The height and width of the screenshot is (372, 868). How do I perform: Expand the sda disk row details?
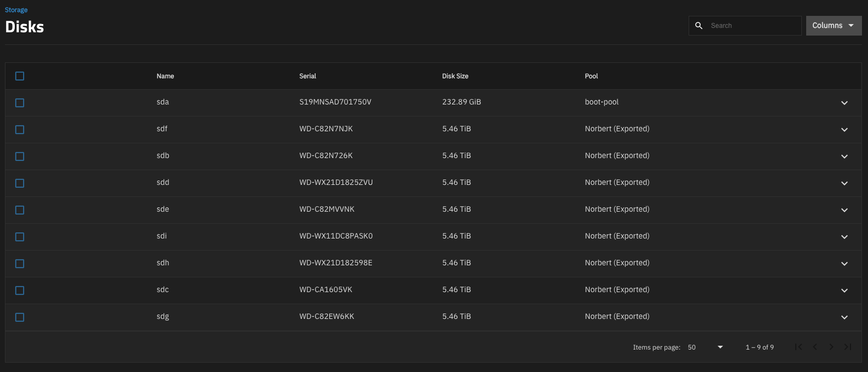tap(844, 103)
